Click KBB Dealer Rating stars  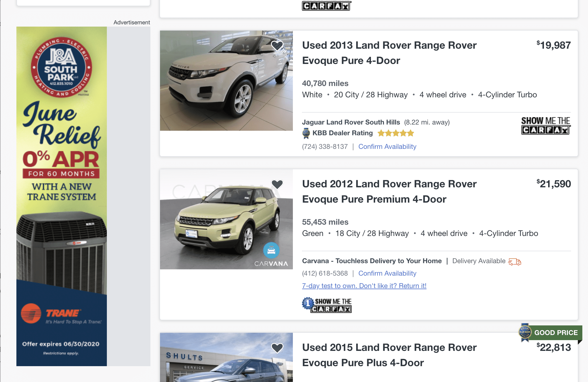click(x=395, y=133)
